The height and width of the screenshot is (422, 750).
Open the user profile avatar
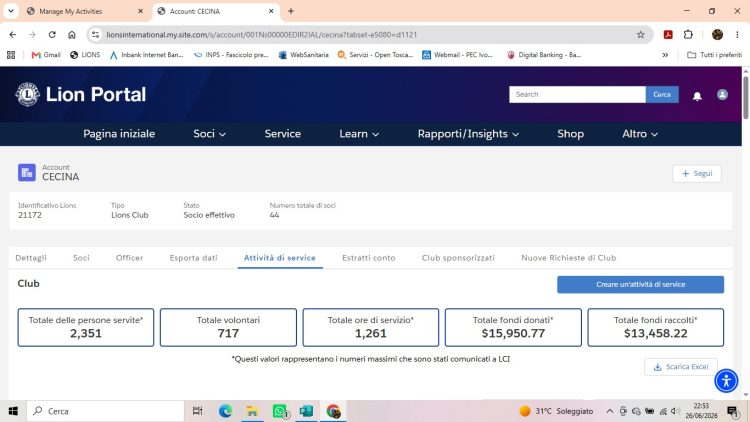click(722, 94)
